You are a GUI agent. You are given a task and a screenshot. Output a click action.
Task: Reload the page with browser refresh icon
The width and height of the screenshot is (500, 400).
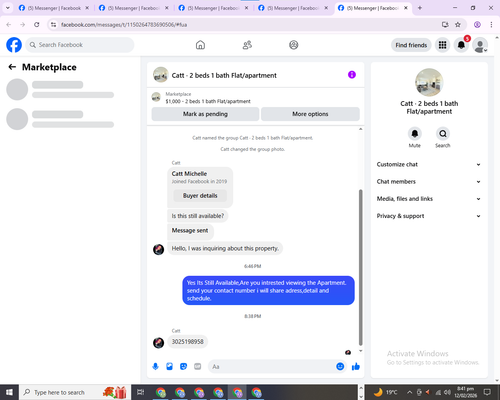[37, 24]
